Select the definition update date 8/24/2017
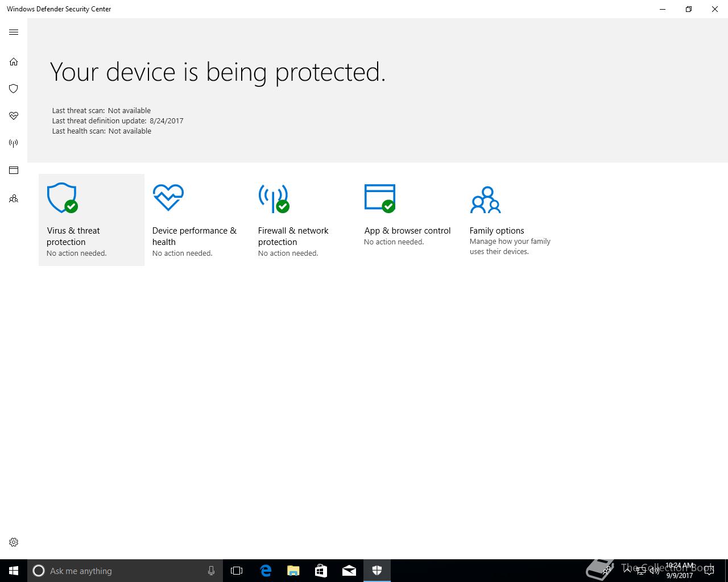728x582 pixels. pos(167,121)
